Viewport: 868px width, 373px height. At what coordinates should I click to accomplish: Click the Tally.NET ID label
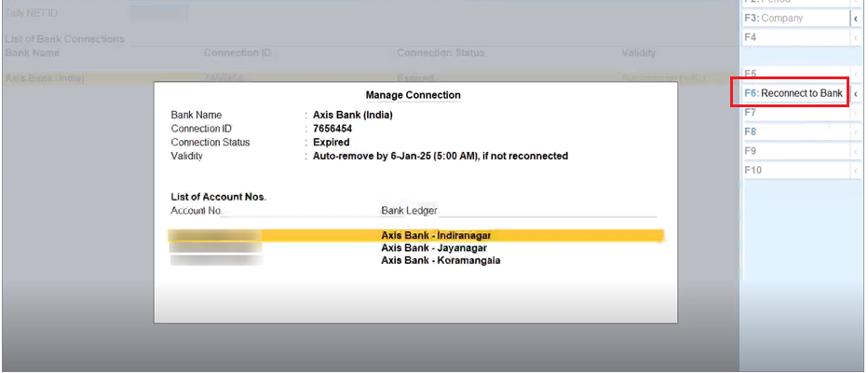(x=31, y=13)
